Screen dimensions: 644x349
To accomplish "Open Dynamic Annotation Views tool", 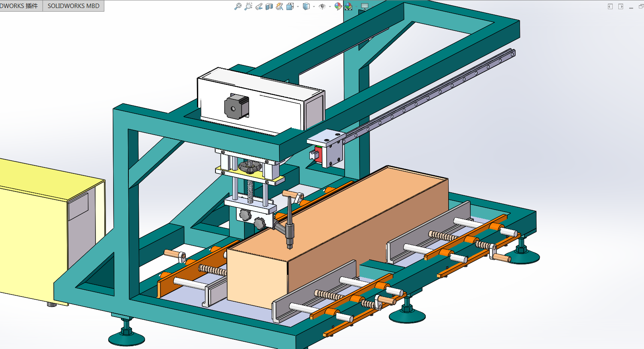I will pyautogui.click(x=280, y=6).
